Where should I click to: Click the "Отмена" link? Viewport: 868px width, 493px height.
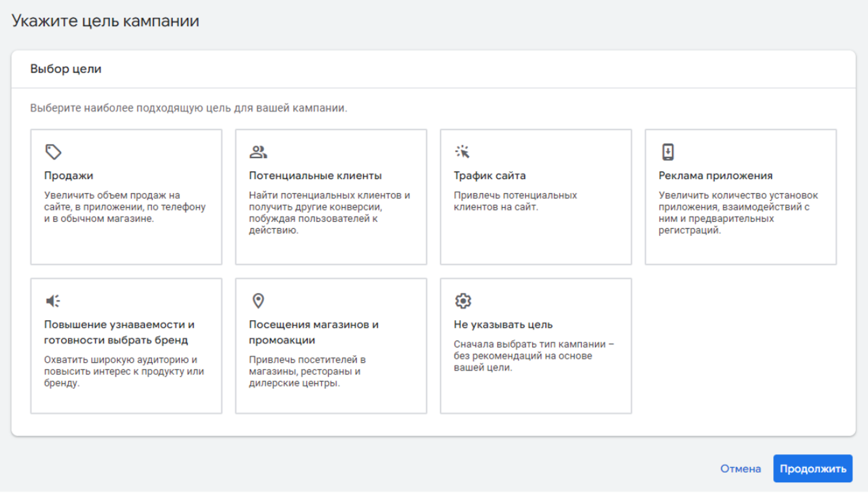pos(740,469)
